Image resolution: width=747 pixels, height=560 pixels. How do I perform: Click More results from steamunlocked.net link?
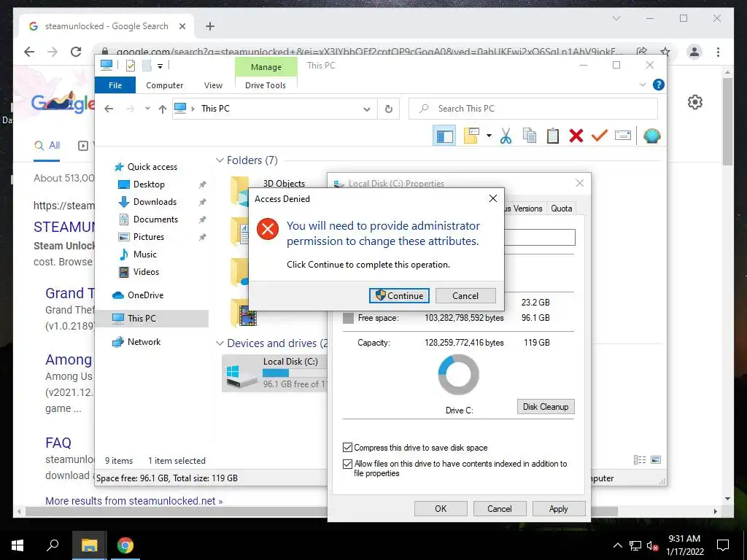click(x=134, y=501)
